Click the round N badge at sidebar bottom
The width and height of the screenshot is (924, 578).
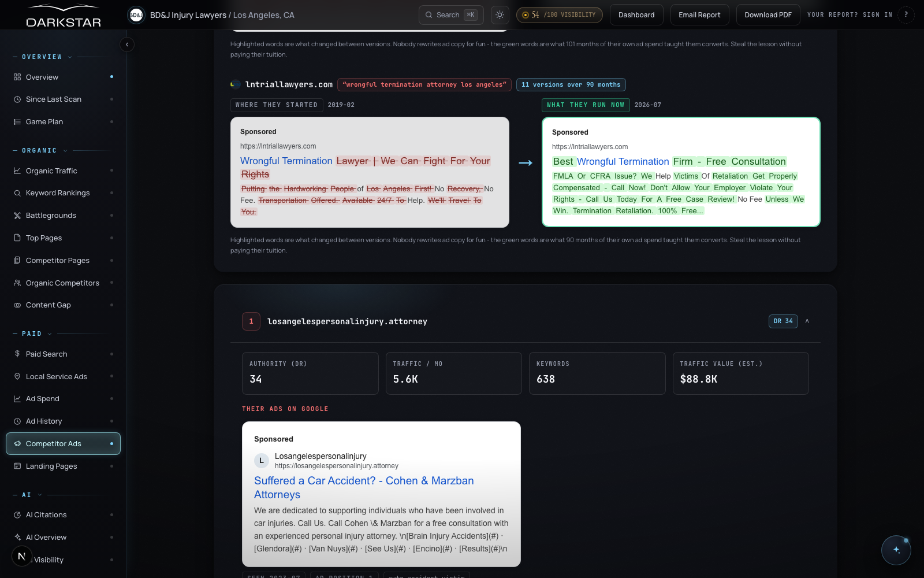pos(22,556)
